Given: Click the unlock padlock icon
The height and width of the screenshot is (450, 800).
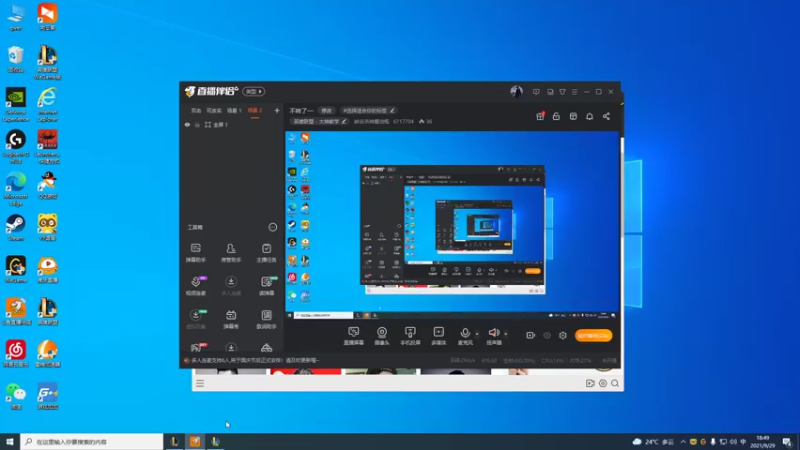Looking at the screenshot, I should (x=556, y=116).
